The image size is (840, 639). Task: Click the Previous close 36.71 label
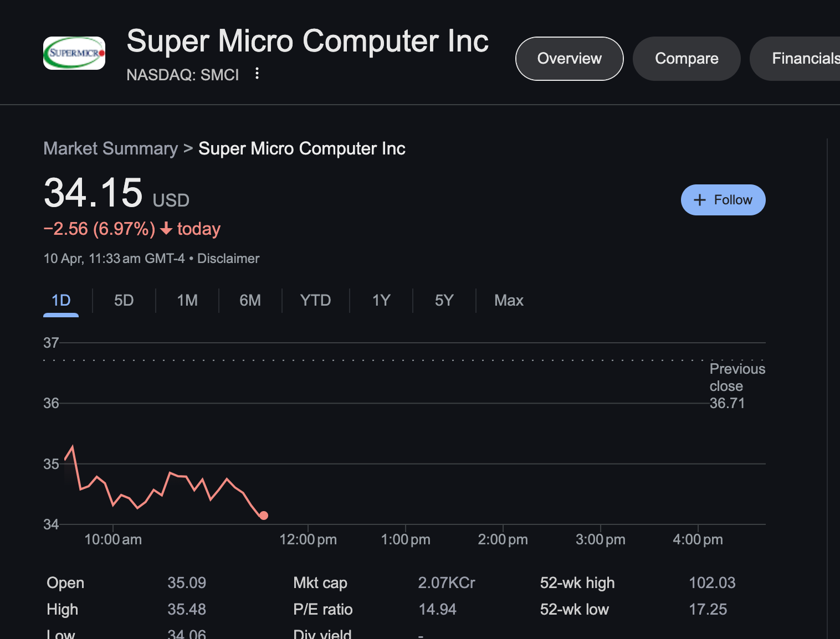point(737,386)
